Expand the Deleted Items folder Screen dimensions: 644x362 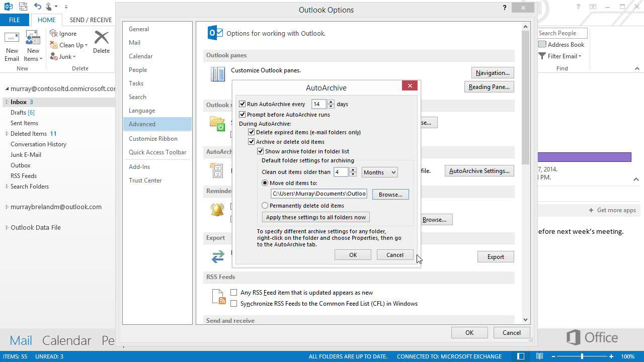coord(7,134)
